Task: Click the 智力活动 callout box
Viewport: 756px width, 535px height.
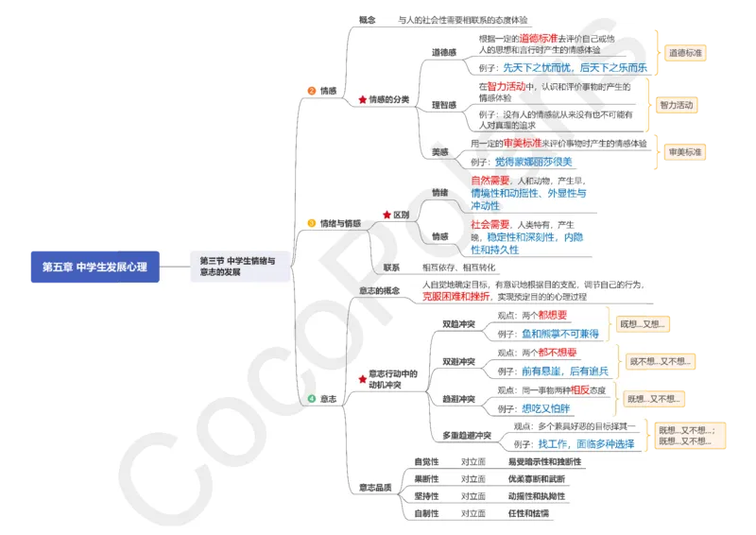Action: (x=677, y=105)
